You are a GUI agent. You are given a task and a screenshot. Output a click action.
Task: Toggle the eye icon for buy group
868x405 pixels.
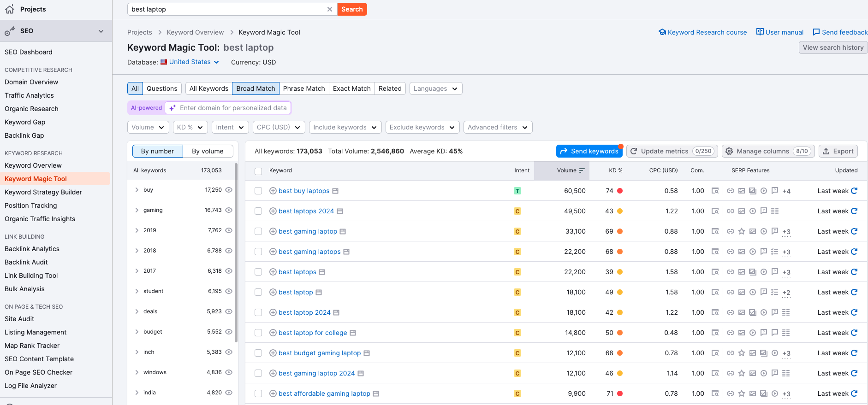pyautogui.click(x=229, y=190)
